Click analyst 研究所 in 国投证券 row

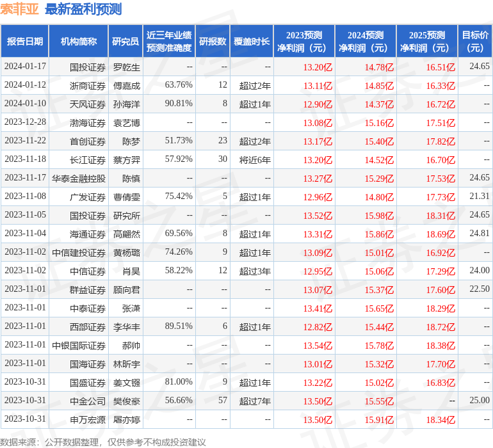tap(126, 216)
